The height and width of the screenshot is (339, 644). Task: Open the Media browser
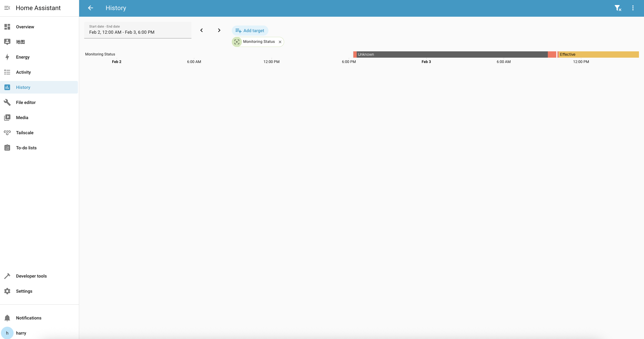22,118
